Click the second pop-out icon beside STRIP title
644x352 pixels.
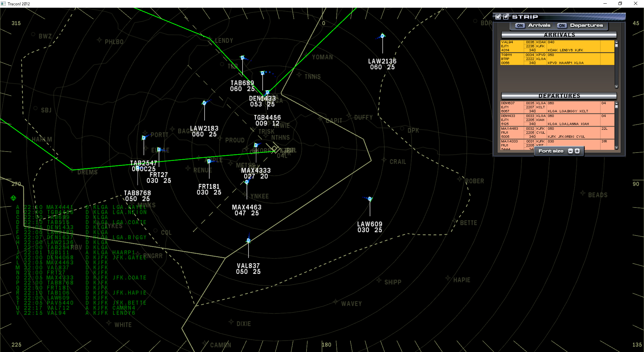tap(506, 17)
